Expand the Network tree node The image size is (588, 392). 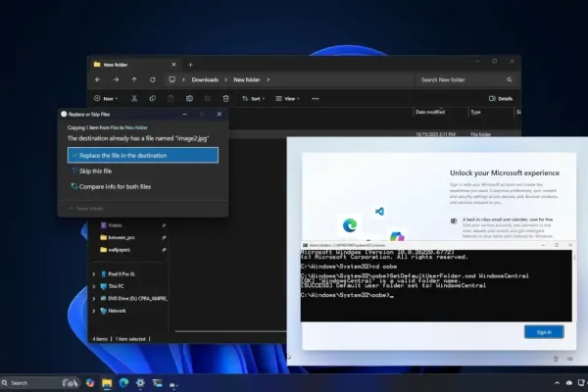94,310
